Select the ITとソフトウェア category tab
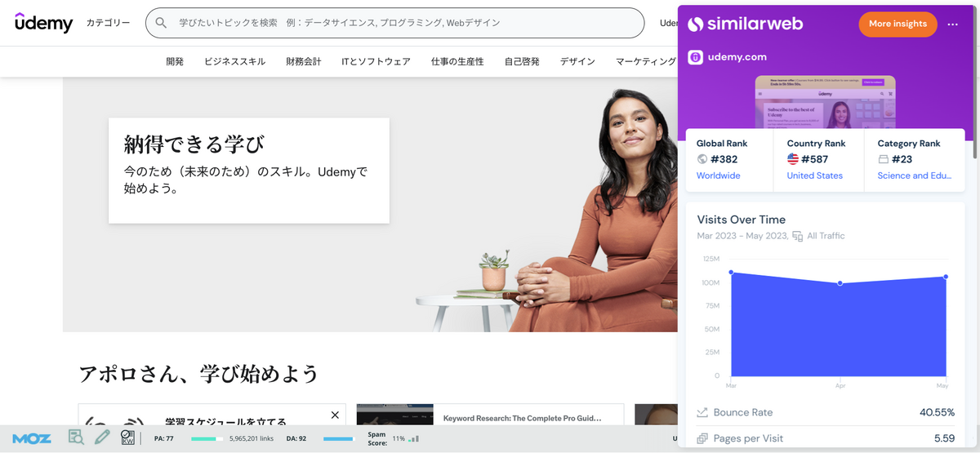This screenshot has width=980, height=453. (x=376, y=61)
